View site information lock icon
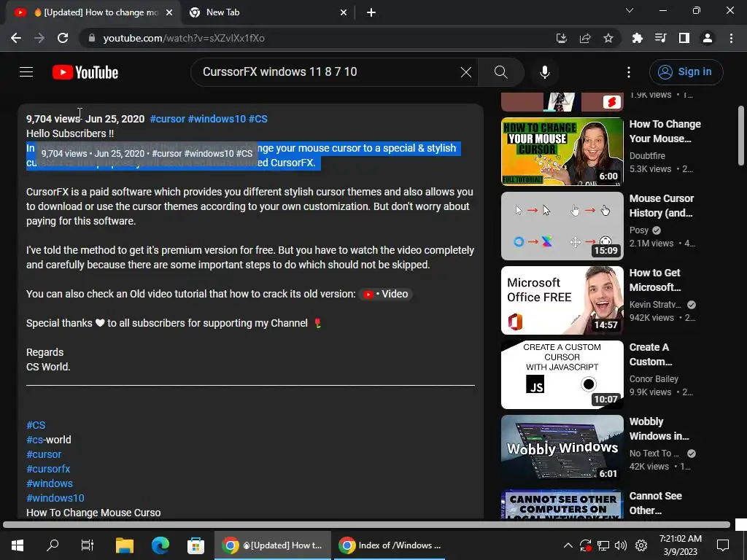Viewport: 747px width, 560px height. (x=92, y=38)
